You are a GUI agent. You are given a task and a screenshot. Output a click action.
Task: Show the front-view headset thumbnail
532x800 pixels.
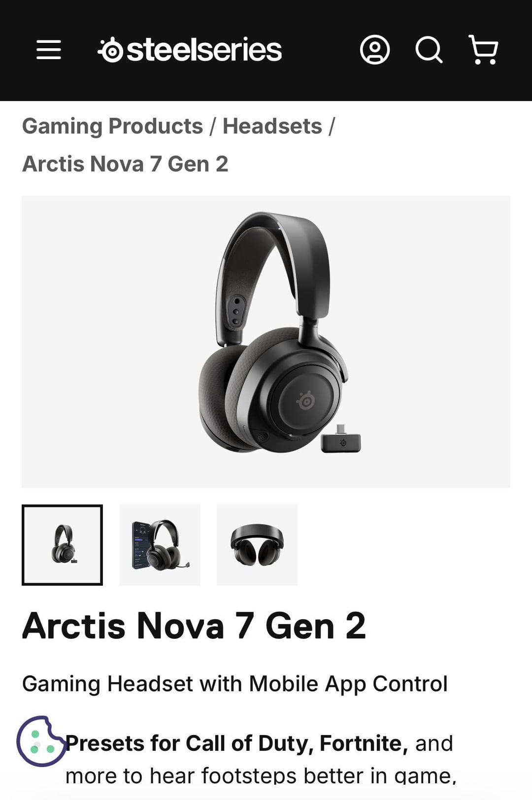tap(257, 545)
